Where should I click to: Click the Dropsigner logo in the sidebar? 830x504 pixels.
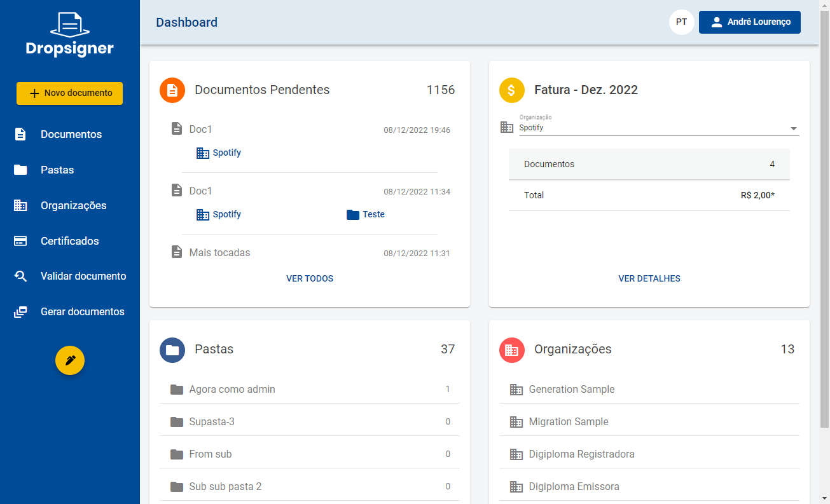click(x=70, y=34)
